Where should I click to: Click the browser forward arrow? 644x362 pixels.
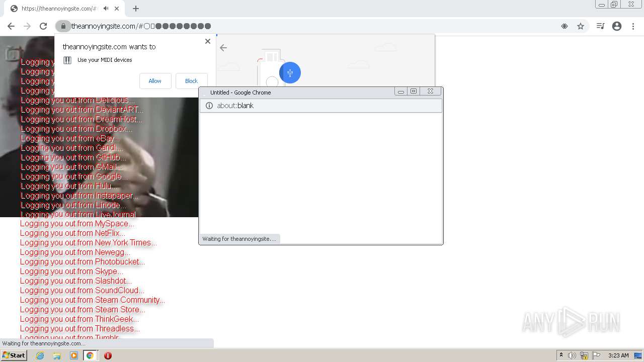[x=27, y=26]
